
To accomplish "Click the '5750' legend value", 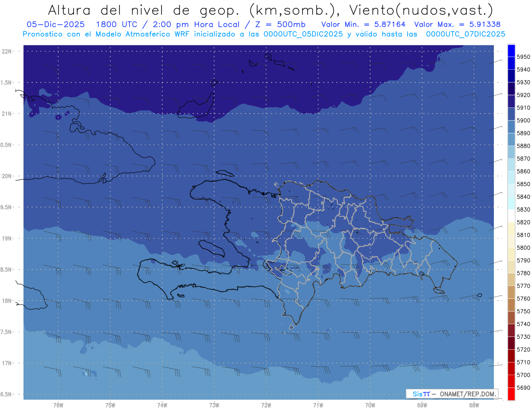I will click(523, 311).
